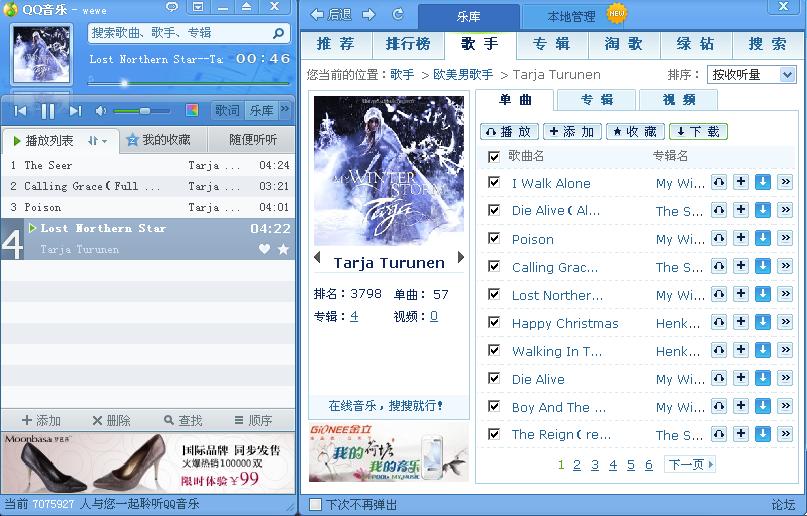Click the 收藏 button above song list
Screen dimensions: 807x516
[636, 132]
